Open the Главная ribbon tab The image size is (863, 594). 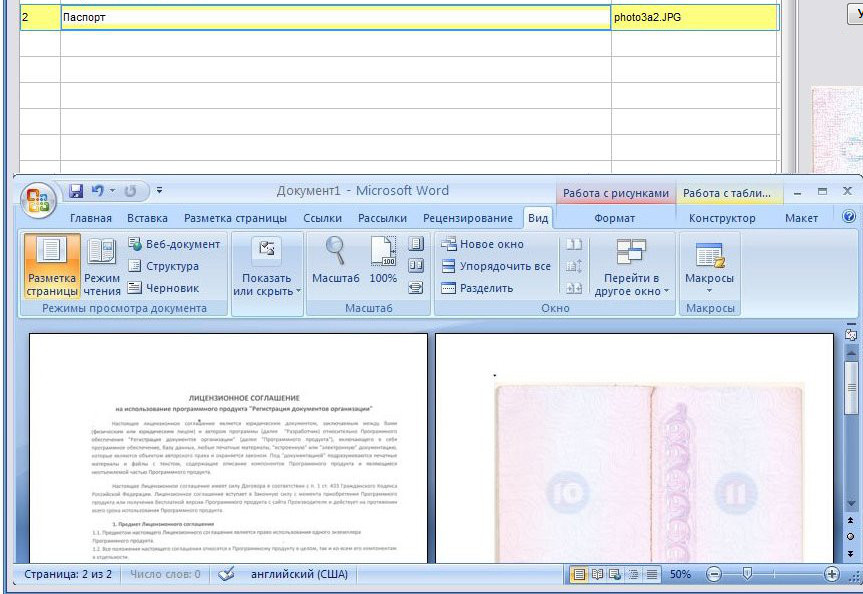click(x=91, y=218)
